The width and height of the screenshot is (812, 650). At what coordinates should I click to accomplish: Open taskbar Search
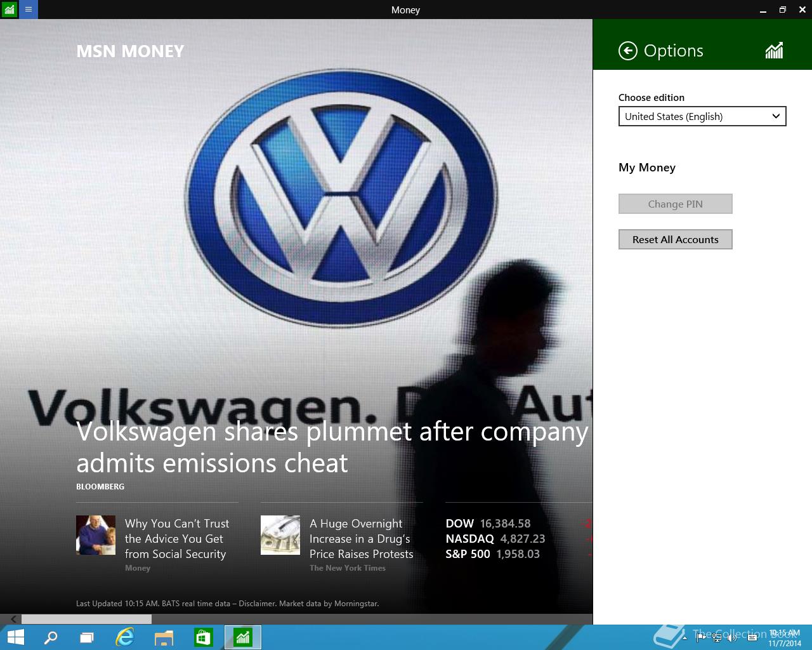51,637
